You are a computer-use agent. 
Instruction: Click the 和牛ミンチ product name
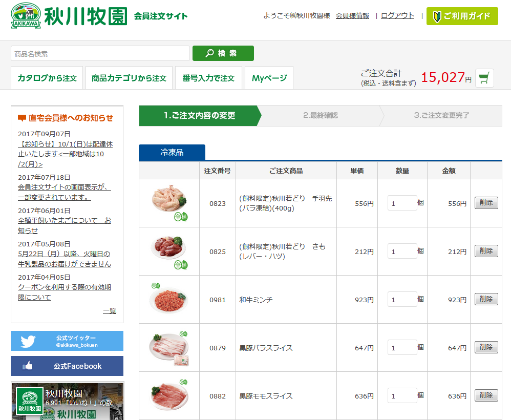point(256,300)
